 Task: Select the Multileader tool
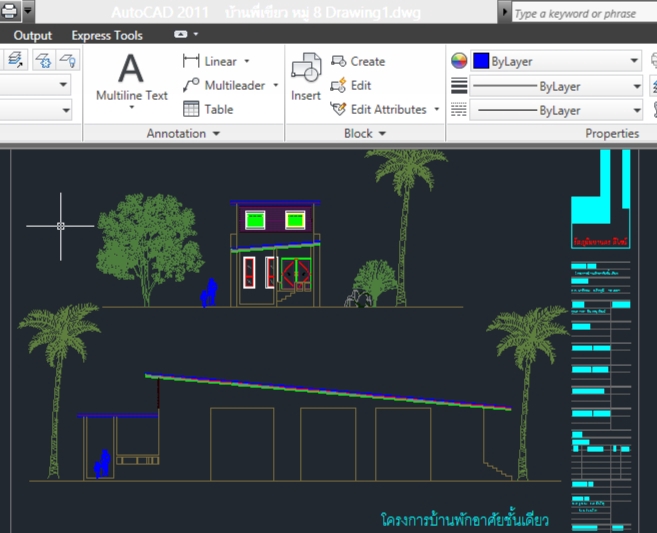[x=224, y=85]
